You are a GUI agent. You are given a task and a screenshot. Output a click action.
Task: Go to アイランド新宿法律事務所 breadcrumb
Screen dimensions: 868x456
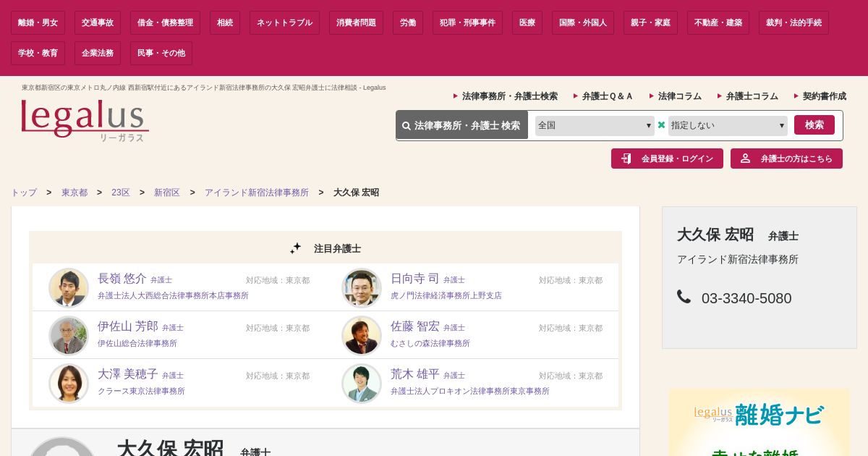click(x=257, y=193)
